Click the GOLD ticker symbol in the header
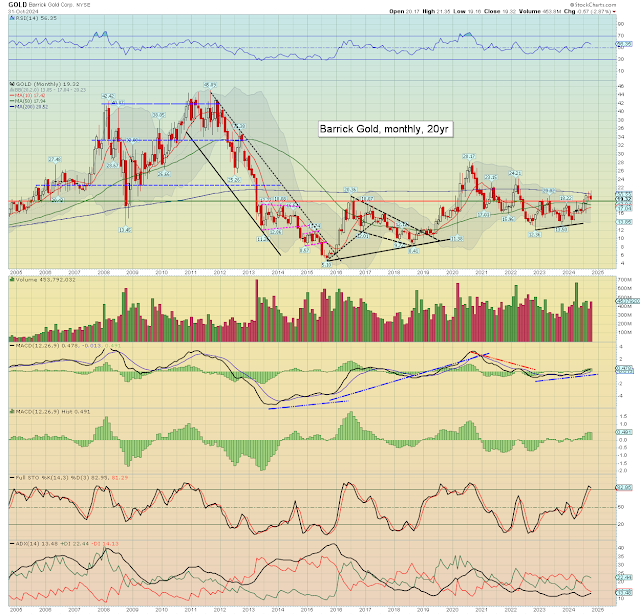 [x=18, y=4]
